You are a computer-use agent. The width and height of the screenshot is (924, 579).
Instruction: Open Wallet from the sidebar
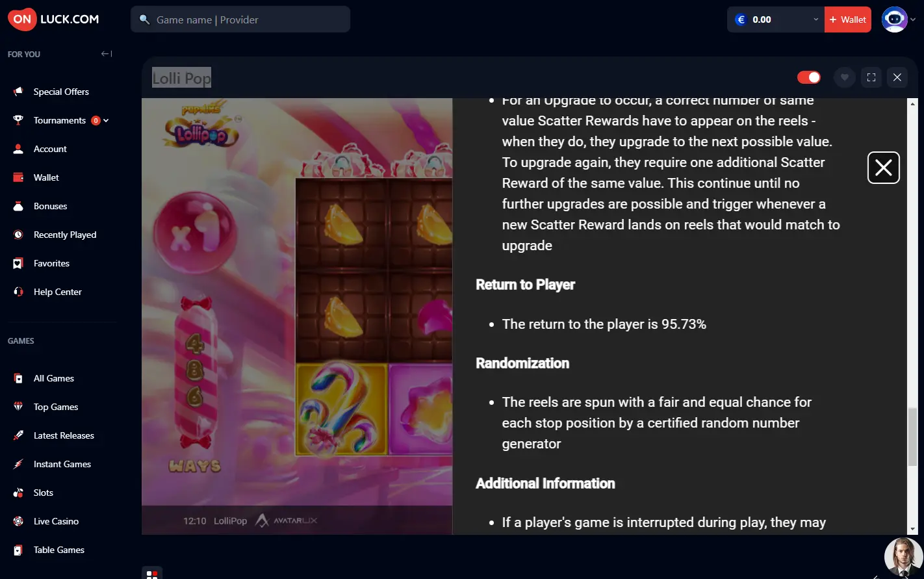46,177
